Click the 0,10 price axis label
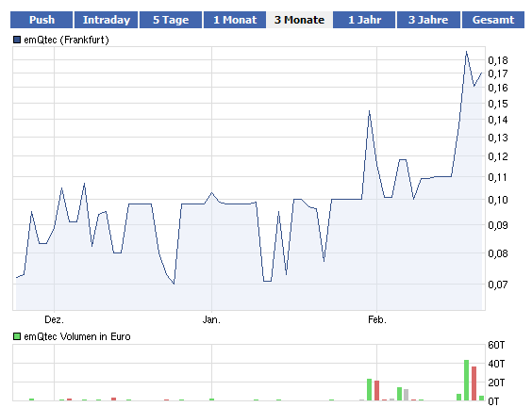 [x=498, y=200]
